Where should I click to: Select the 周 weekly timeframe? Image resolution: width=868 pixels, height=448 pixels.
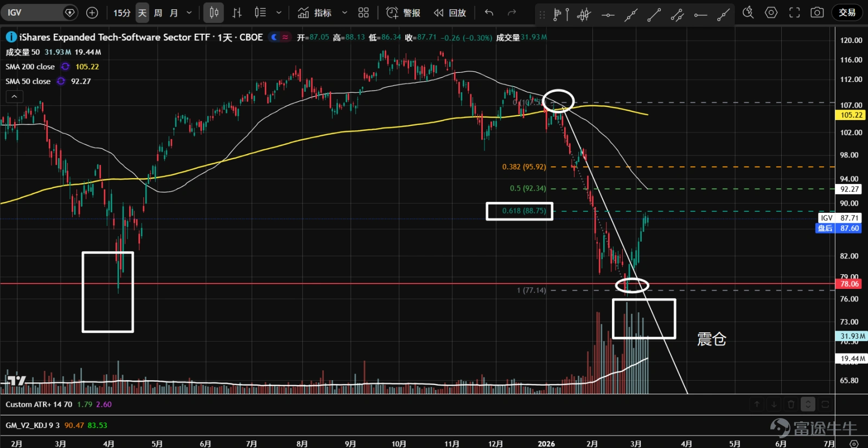click(158, 12)
